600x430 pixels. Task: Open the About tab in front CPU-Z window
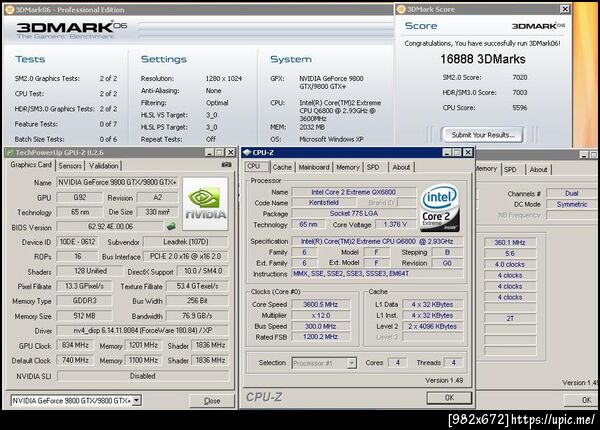(x=401, y=167)
